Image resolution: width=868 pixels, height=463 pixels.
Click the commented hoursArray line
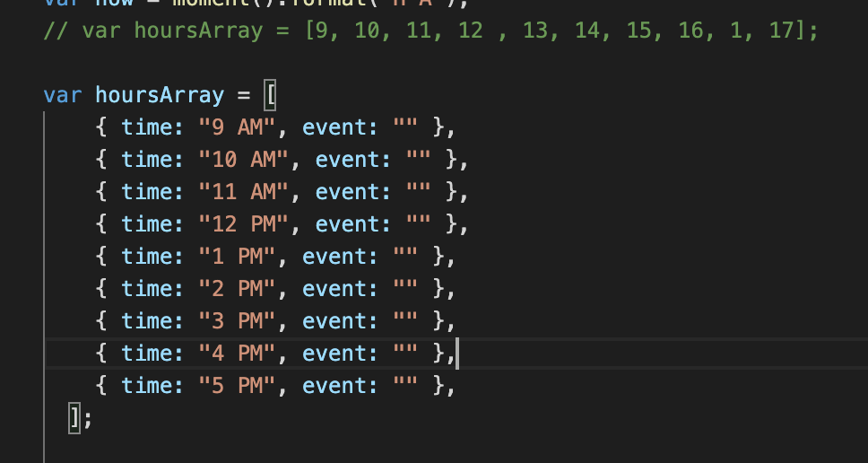tap(430, 31)
